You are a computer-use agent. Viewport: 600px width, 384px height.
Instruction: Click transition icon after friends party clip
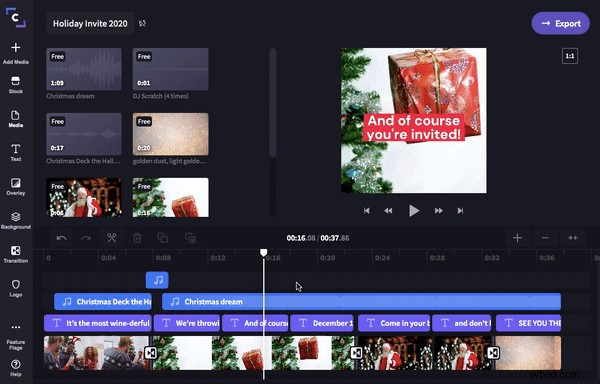click(150, 353)
